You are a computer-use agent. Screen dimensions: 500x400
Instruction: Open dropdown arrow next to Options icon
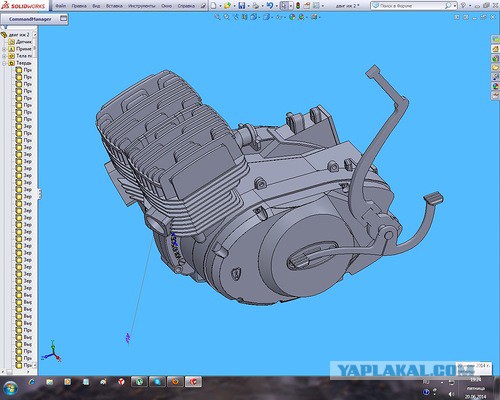coord(323,6)
